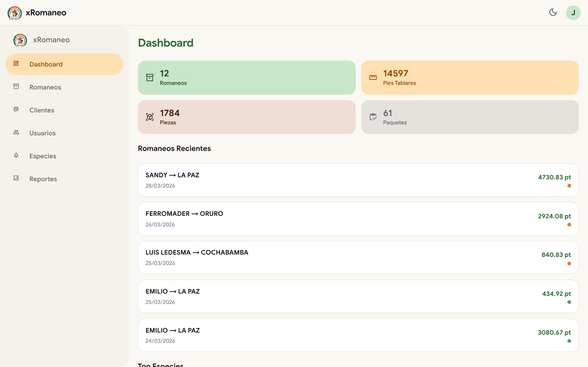Go to the Clientes section
Screen dimensions: 588x367
pos(42,110)
